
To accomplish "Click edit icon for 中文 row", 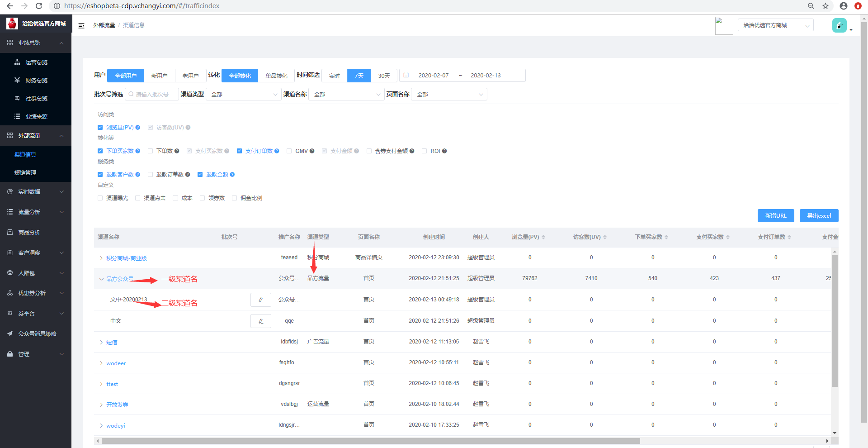I will coord(261,321).
